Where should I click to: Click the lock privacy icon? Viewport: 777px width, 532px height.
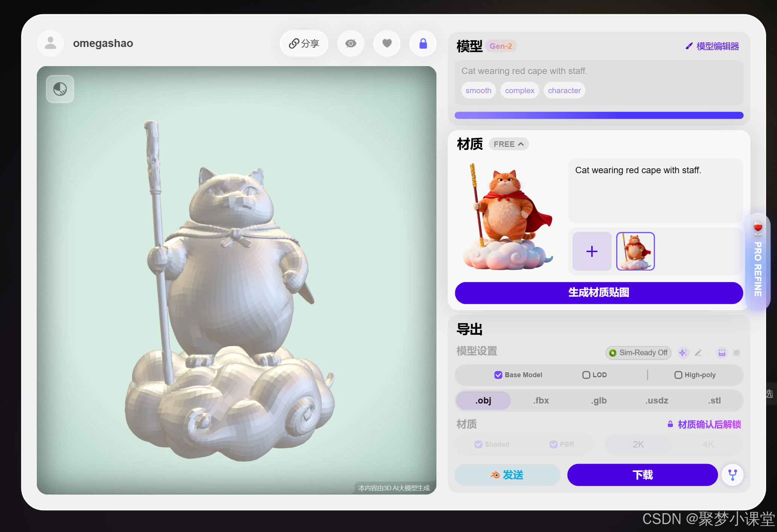tap(423, 44)
